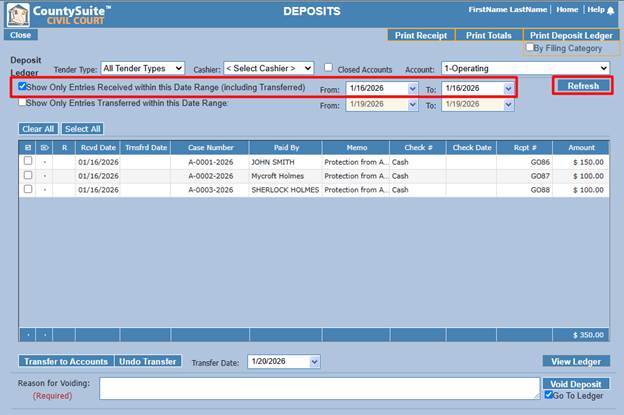
Task: Sort by Case Number column header
Action: tap(211, 148)
